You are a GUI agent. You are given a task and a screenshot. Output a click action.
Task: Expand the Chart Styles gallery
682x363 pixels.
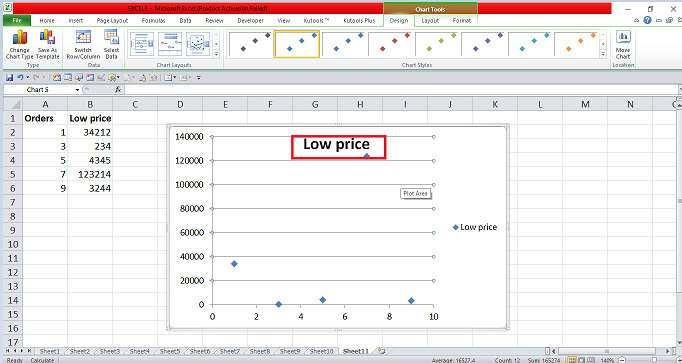[x=603, y=54]
